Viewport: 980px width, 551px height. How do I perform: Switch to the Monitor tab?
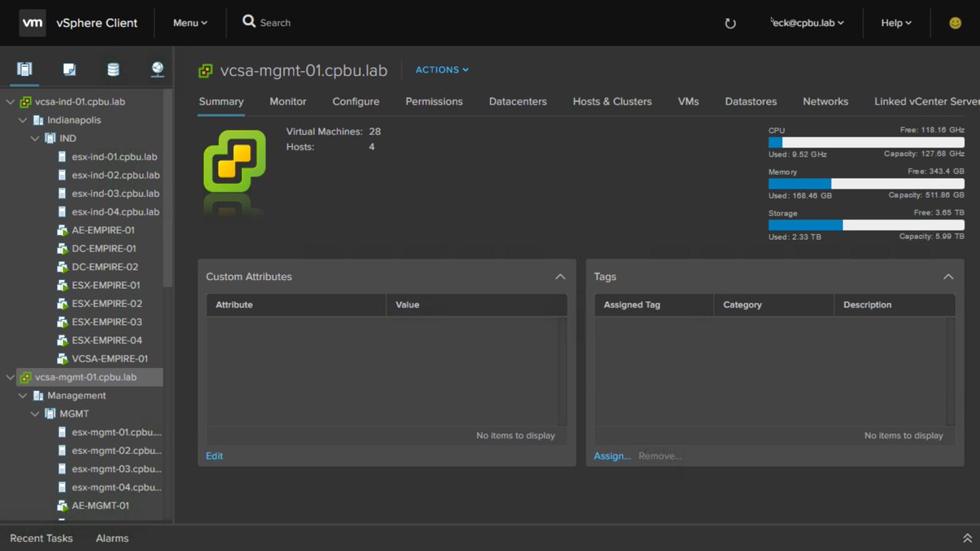point(288,101)
